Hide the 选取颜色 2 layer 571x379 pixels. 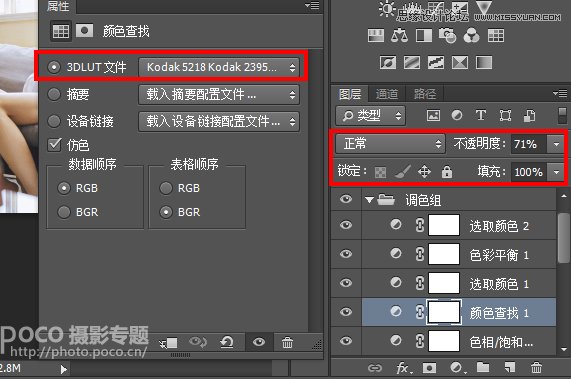click(x=346, y=225)
